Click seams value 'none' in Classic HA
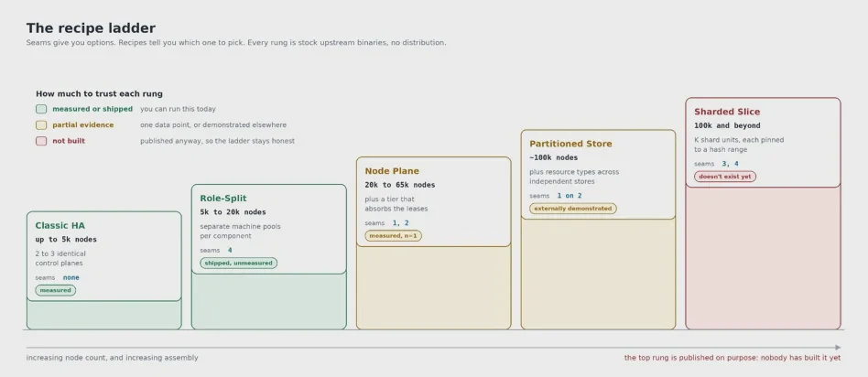This screenshot has width=868, height=377. [x=71, y=278]
